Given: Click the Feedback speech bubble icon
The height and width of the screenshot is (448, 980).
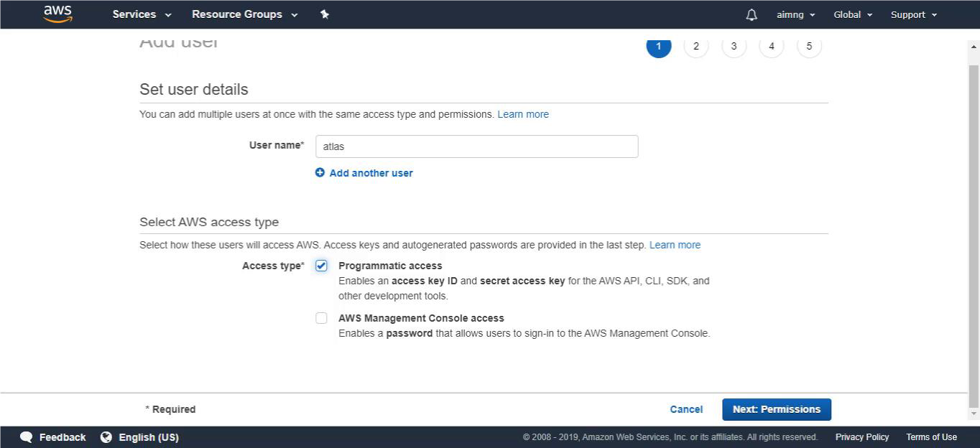Looking at the screenshot, I should point(27,437).
